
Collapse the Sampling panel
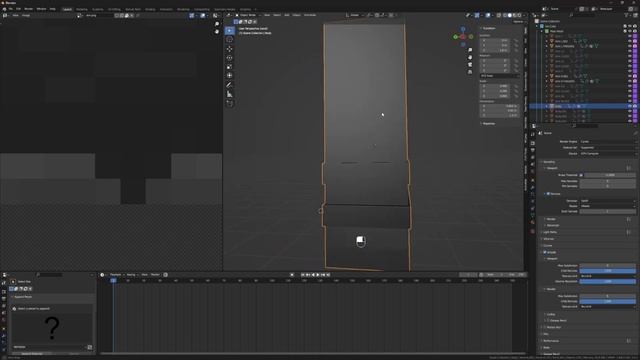[x=549, y=162]
